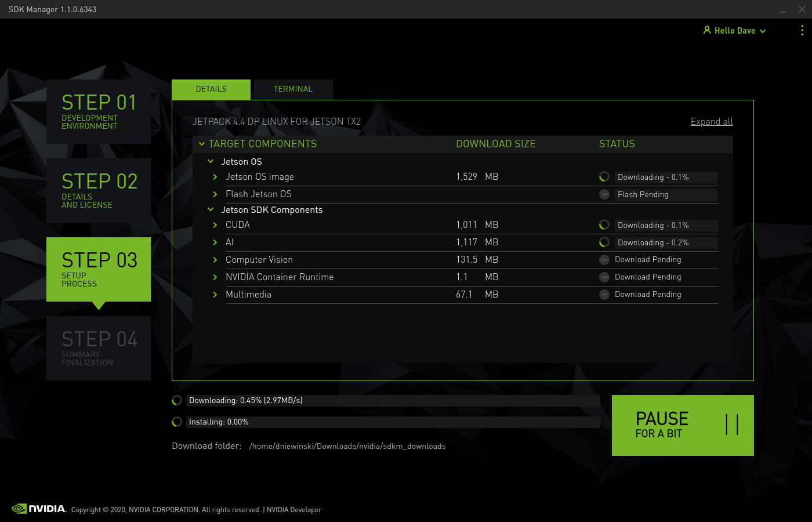Viewport: 812px width, 522px height.
Task: Click the Computer Vision pending status icon
Action: click(604, 260)
